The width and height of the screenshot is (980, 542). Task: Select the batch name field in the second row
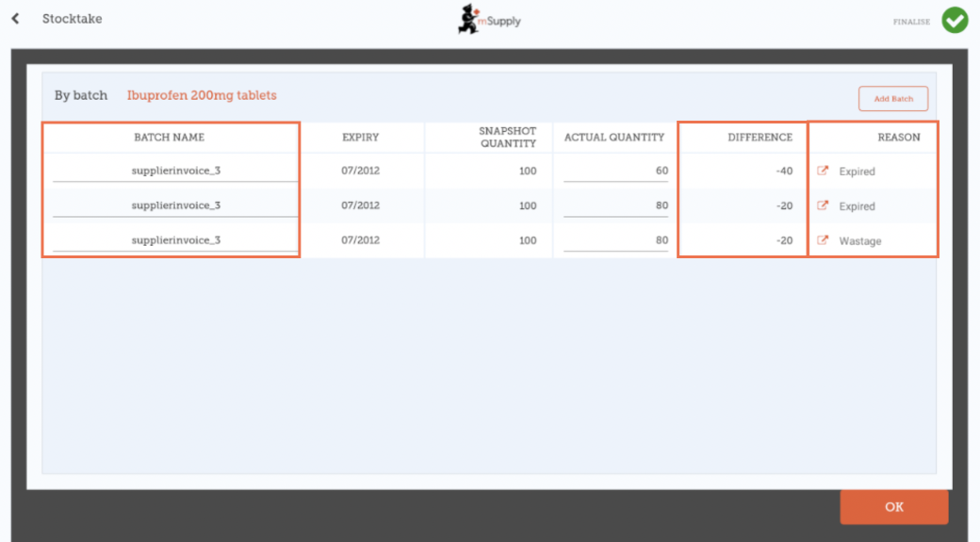click(175, 205)
